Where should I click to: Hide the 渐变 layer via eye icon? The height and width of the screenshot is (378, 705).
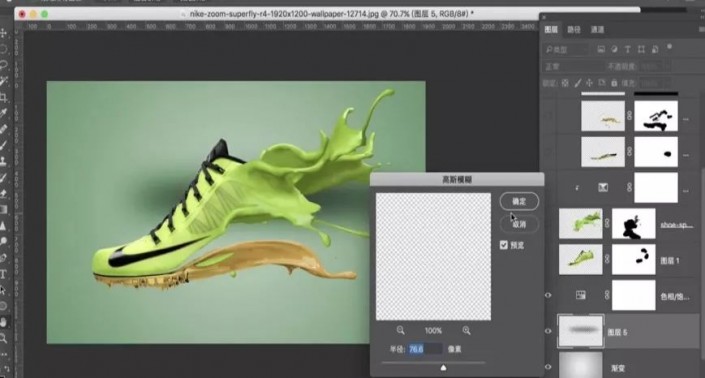click(x=548, y=367)
